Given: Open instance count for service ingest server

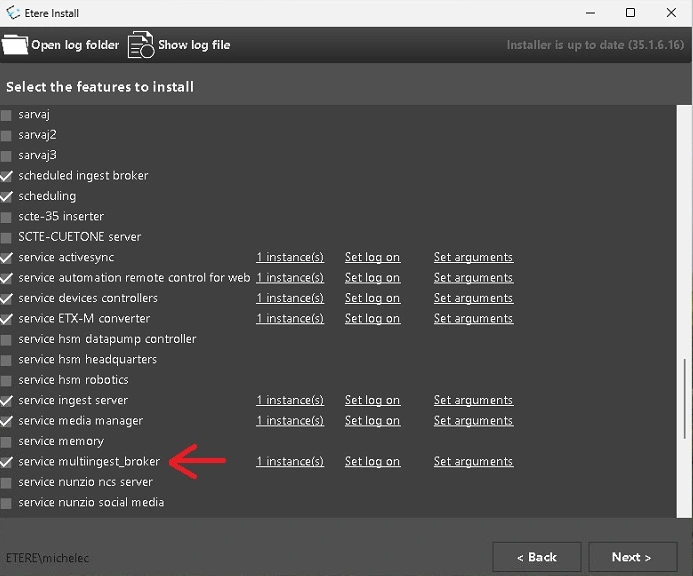Looking at the screenshot, I should pyautogui.click(x=289, y=401).
